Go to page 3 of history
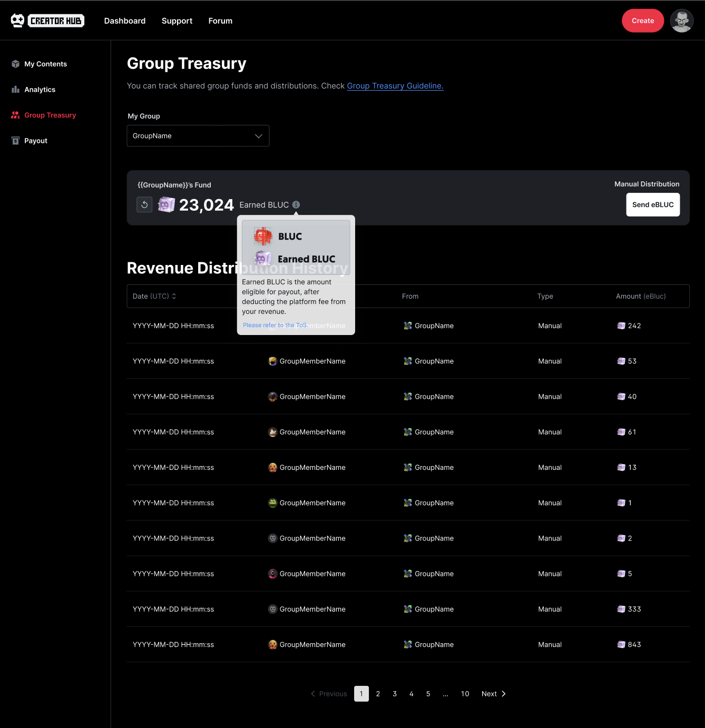705x728 pixels. tap(395, 694)
